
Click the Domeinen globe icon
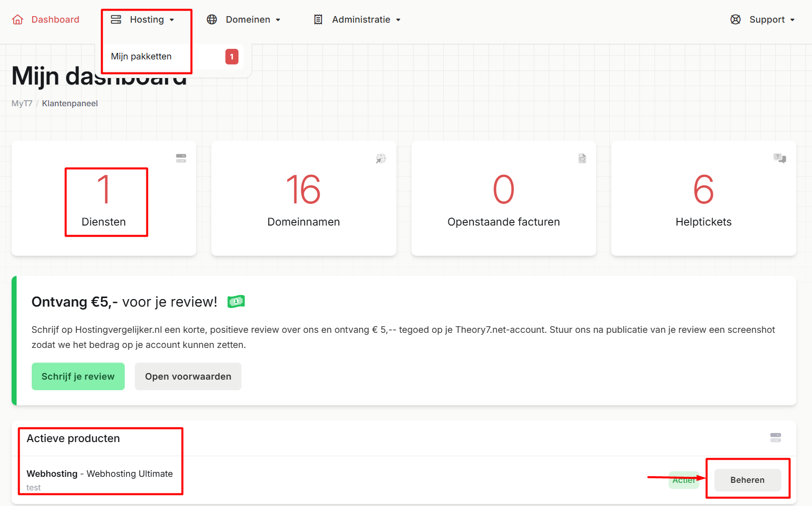(212, 20)
